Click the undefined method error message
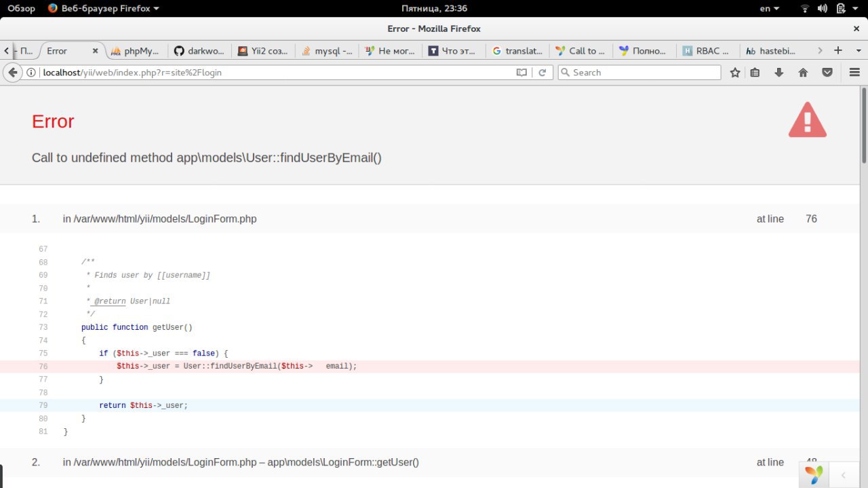Image resolution: width=868 pixels, height=488 pixels. coord(207,157)
